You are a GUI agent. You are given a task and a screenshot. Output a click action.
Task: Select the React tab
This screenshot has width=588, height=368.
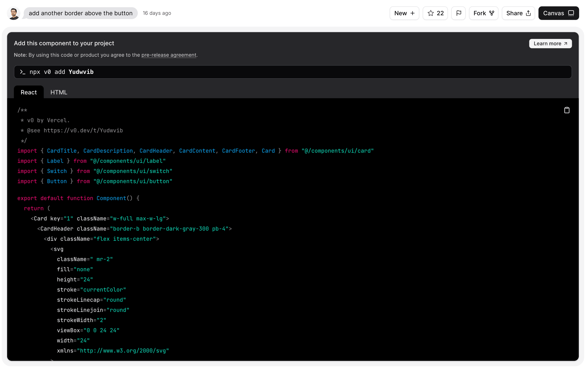point(29,92)
